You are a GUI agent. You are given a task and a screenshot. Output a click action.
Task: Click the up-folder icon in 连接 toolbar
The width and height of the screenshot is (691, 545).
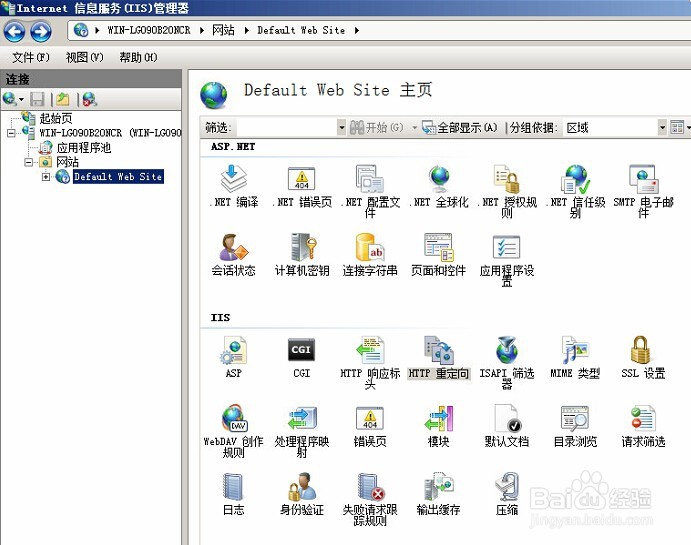click(x=63, y=99)
